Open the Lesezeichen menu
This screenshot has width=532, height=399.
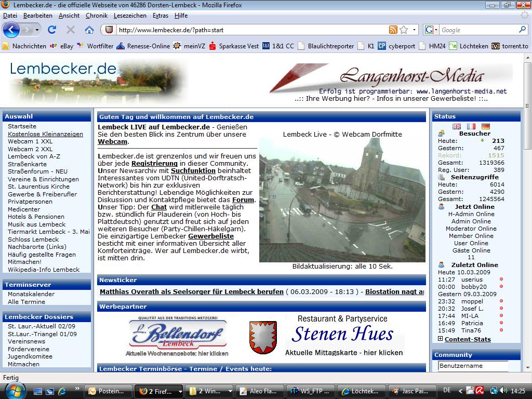pyautogui.click(x=130, y=16)
